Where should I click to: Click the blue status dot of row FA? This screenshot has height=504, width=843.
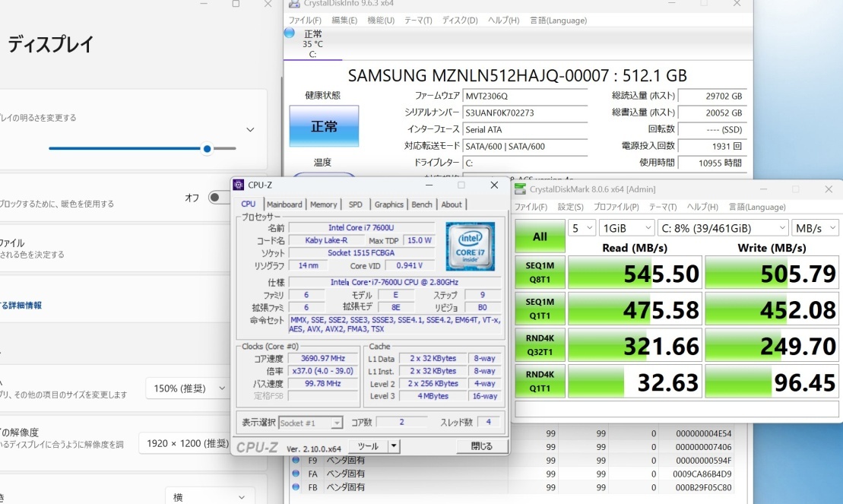click(x=296, y=474)
